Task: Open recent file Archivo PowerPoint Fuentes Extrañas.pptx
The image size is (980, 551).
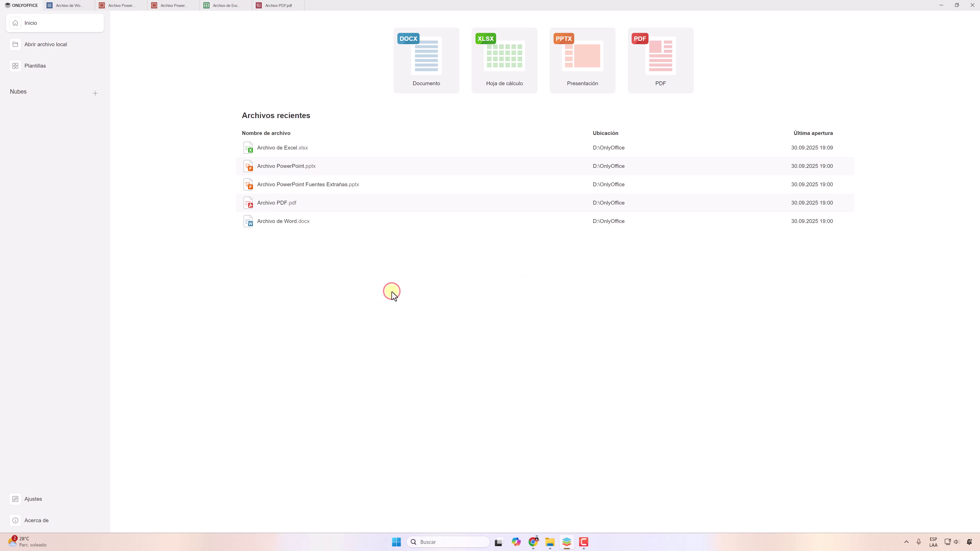Action: click(x=308, y=184)
